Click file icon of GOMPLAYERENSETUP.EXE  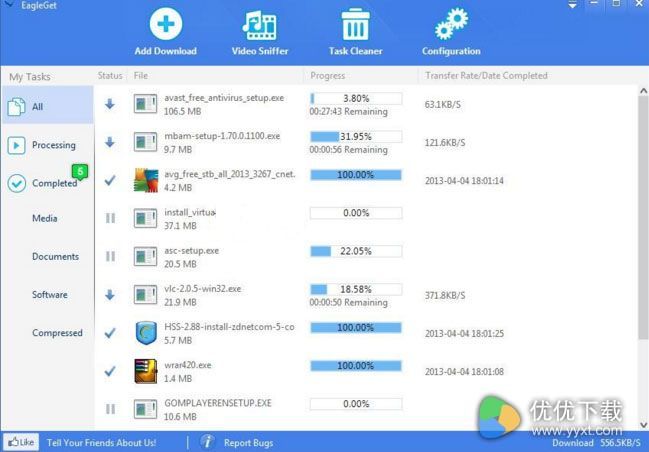click(145, 409)
